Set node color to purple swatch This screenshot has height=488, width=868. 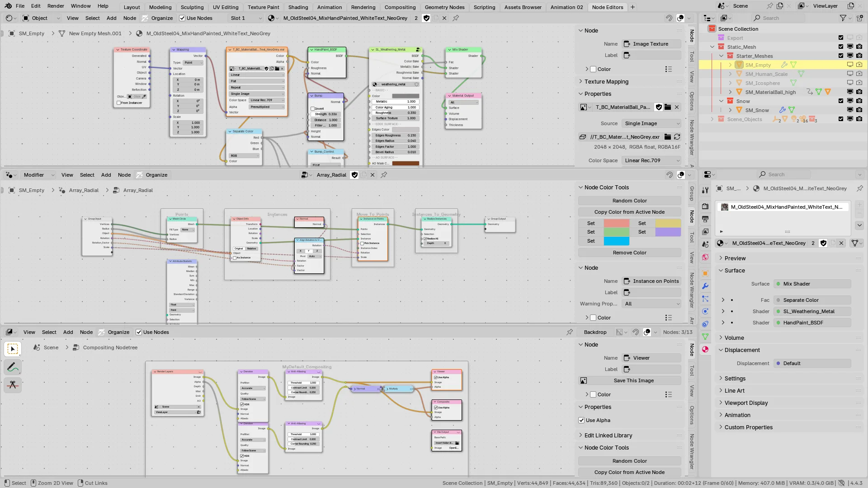pos(668,232)
